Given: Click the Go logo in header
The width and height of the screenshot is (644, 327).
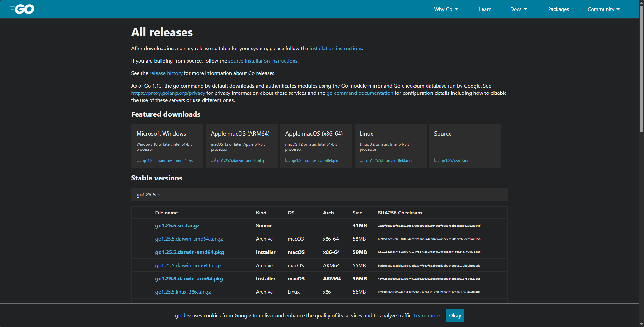Looking at the screenshot, I should (x=21, y=9).
